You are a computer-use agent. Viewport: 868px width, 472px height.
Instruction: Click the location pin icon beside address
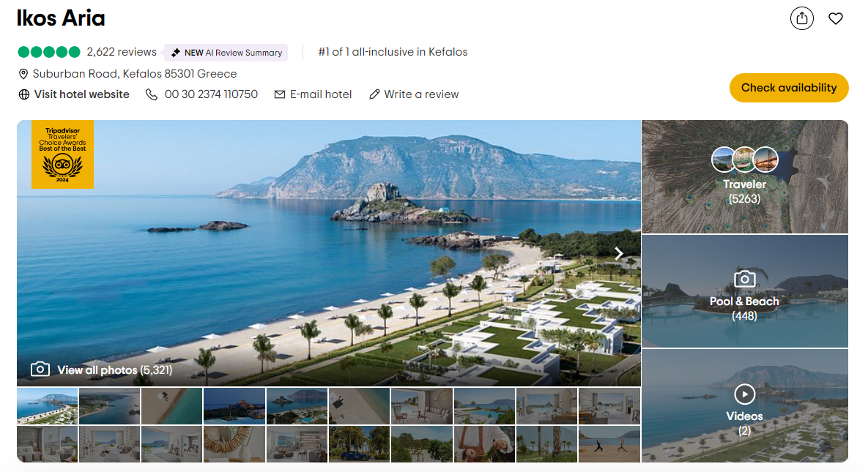pyautogui.click(x=23, y=74)
